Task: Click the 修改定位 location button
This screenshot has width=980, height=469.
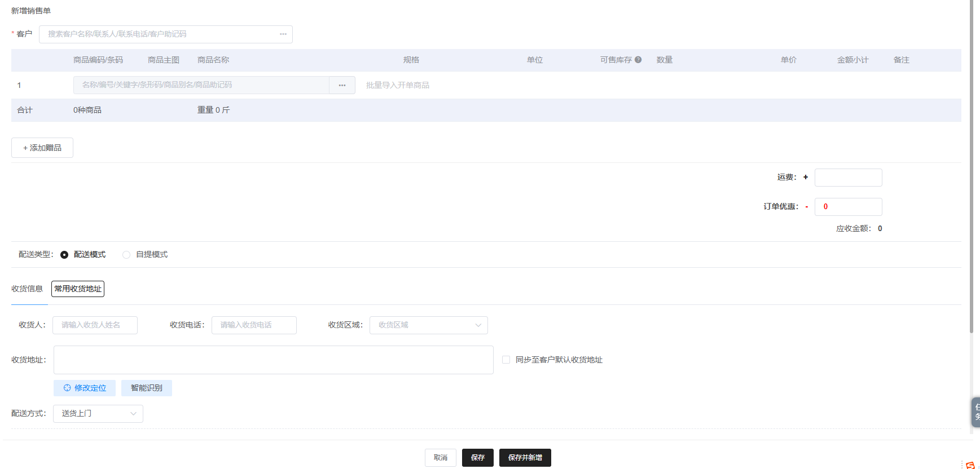Action: [x=85, y=388]
